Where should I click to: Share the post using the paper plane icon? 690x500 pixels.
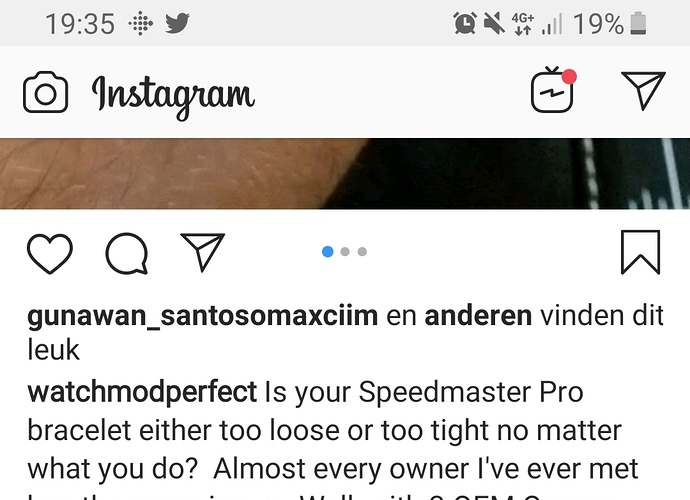click(x=202, y=252)
